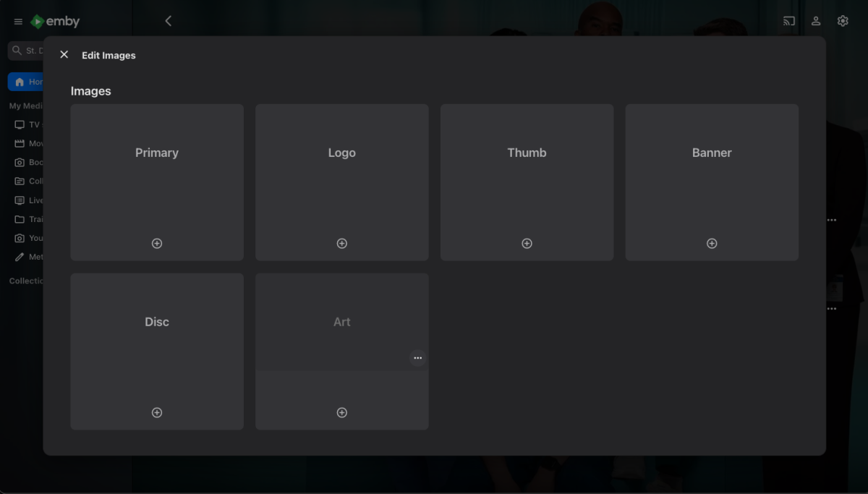Click the camera icon beside Boo

pos(20,163)
